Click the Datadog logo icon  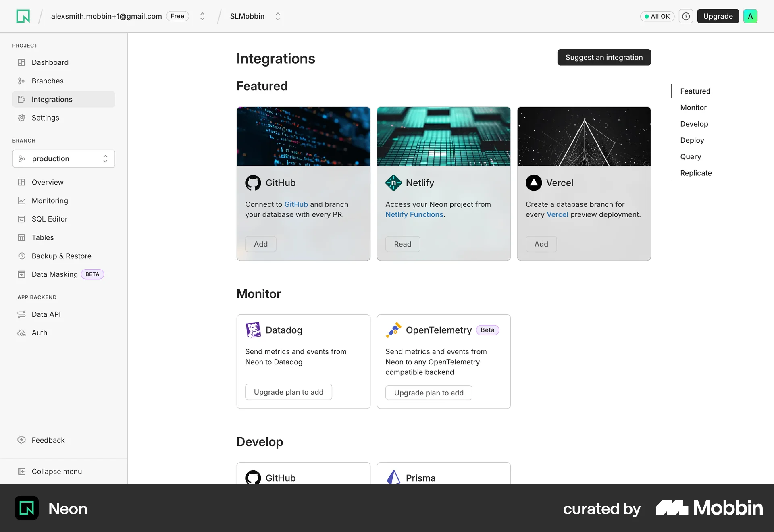tap(253, 330)
